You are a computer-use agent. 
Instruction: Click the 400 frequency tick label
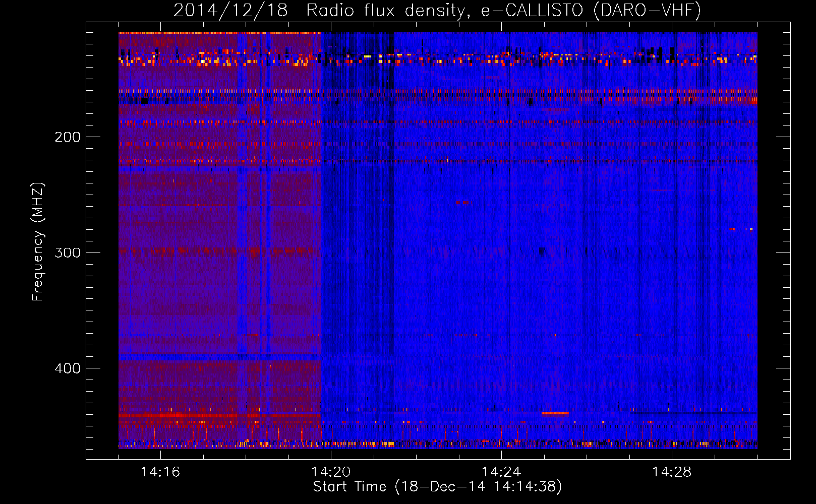(x=68, y=368)
